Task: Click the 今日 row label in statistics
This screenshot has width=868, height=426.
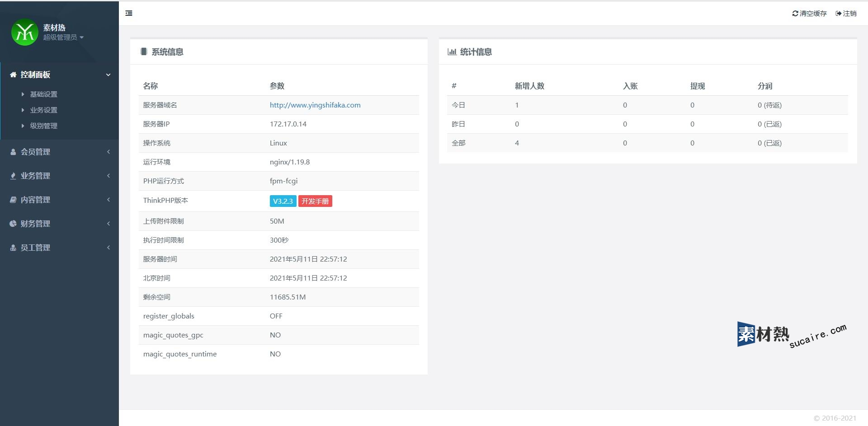Action: 458,105
